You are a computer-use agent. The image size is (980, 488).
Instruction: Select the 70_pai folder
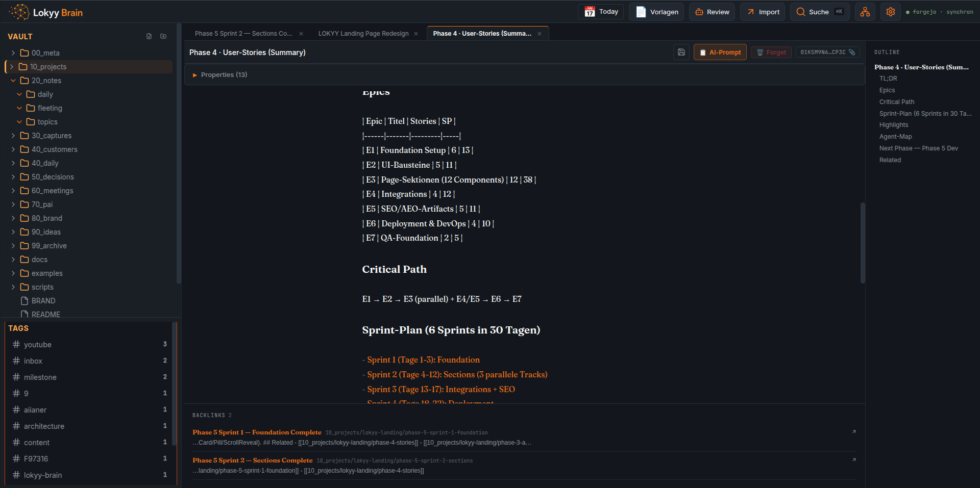89,204
